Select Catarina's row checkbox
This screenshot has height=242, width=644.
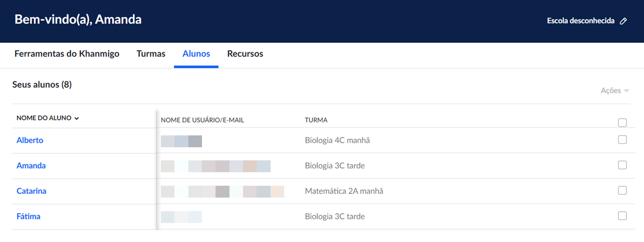tap(622, 190)
